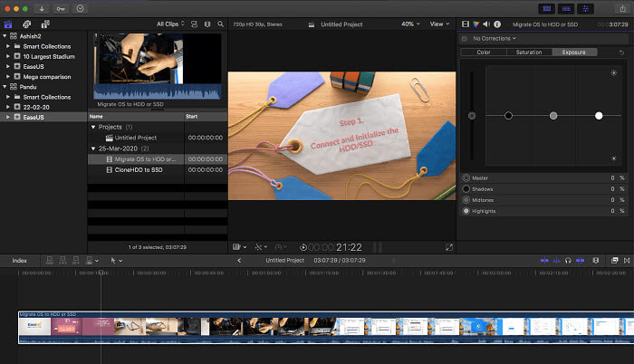This screenshot has height=364, width=634.
Task: Show the Photos and Audio sidebar
Action: tap(26, 24)
